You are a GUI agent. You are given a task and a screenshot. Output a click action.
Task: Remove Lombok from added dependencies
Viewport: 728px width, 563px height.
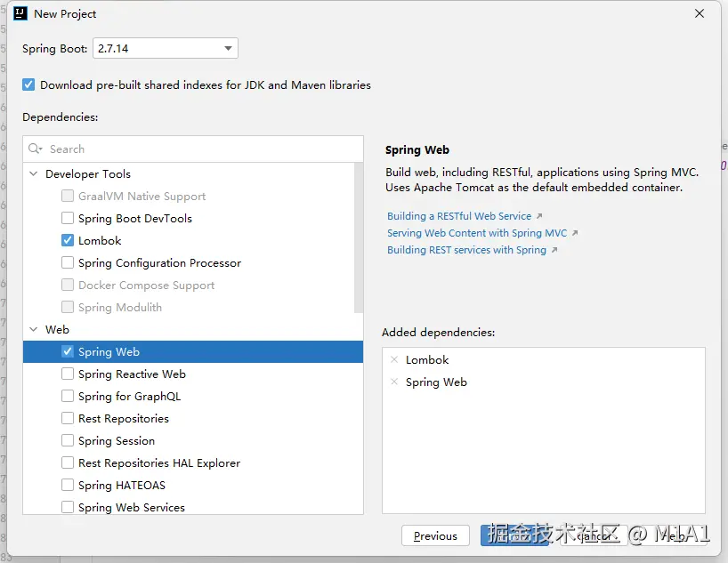tap(394, 359)
